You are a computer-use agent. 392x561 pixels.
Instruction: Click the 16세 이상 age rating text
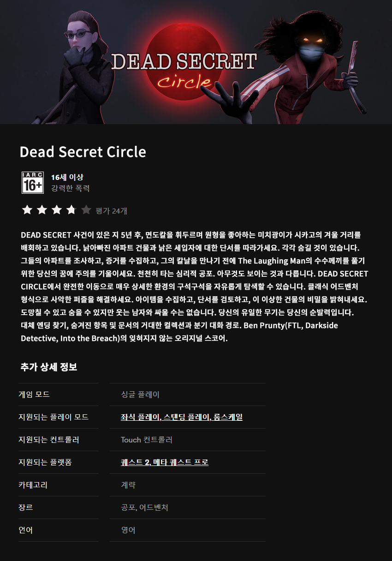tap(67, 177)
